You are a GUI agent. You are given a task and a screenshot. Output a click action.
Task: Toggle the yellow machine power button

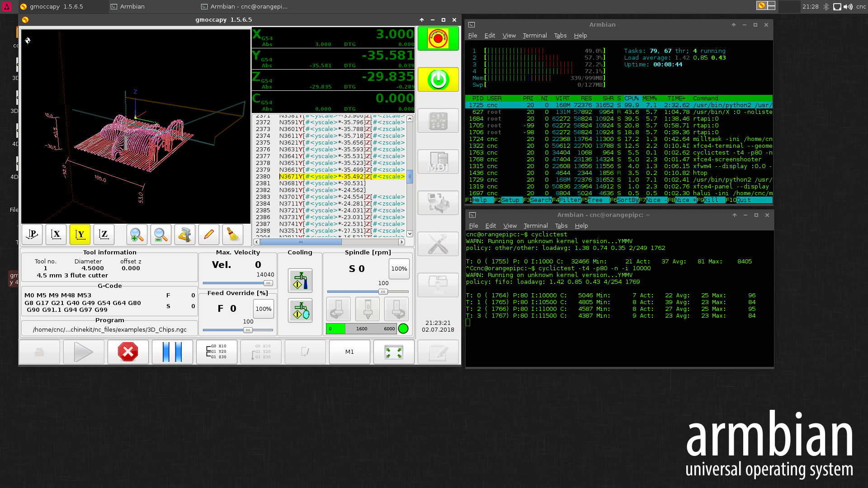coord(438,80)
